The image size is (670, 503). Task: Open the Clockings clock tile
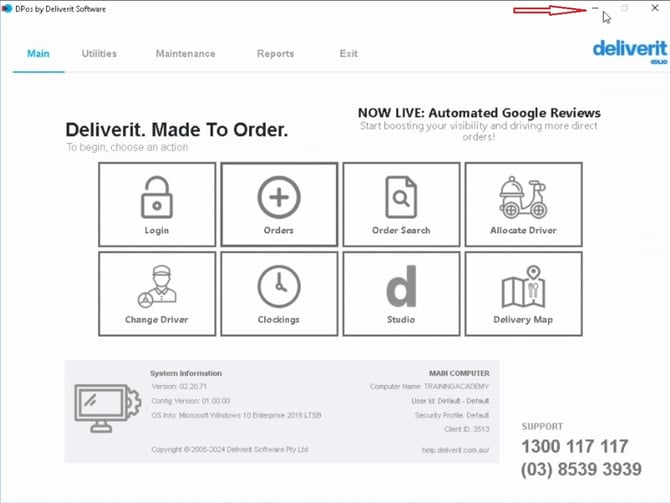point(279,294)
